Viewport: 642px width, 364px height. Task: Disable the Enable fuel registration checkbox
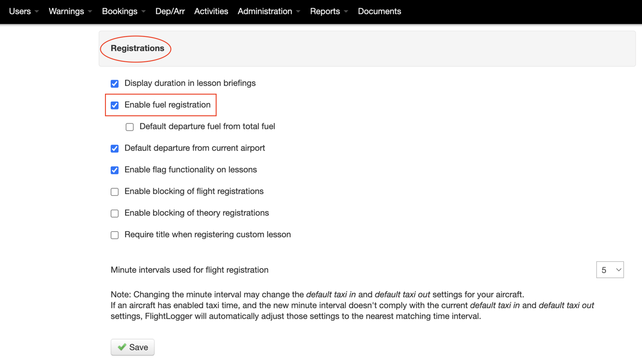pos(115,105)
